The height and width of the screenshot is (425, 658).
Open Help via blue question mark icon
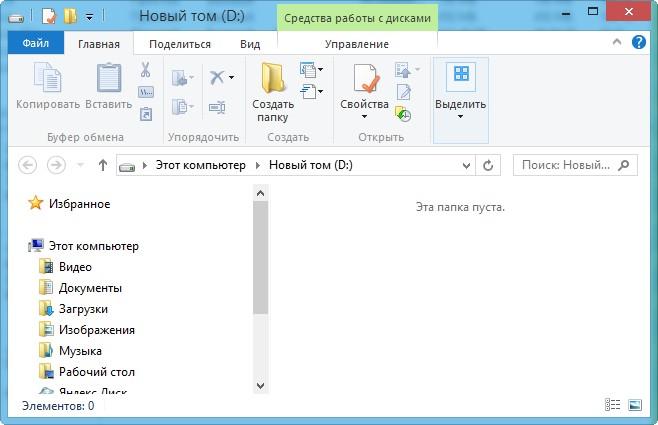pos(639,42)
